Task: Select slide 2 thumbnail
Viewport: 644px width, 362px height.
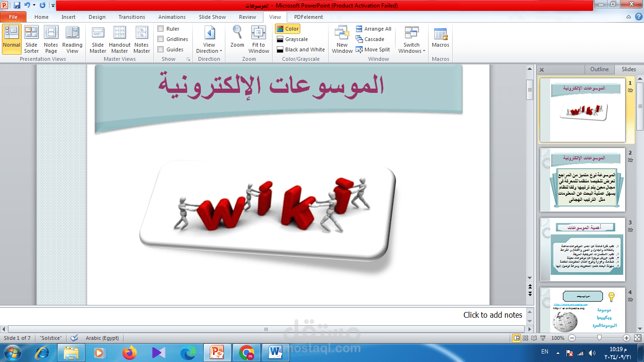Action: pos(583,180)
